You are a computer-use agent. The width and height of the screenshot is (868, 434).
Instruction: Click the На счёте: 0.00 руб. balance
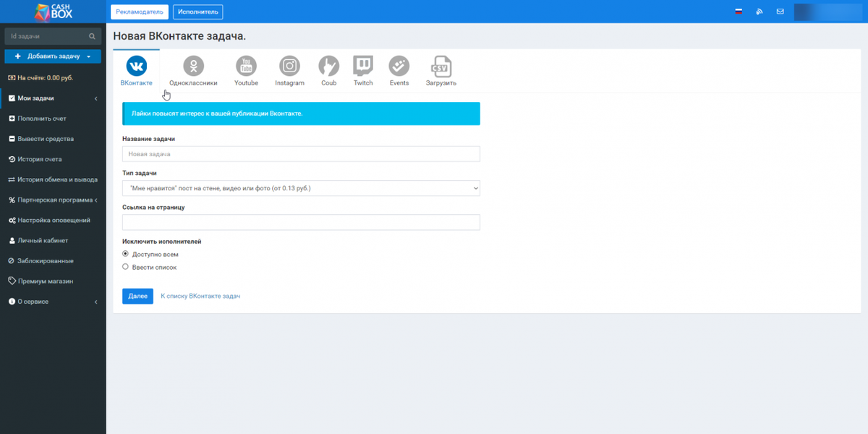click(x=41, y=77)
